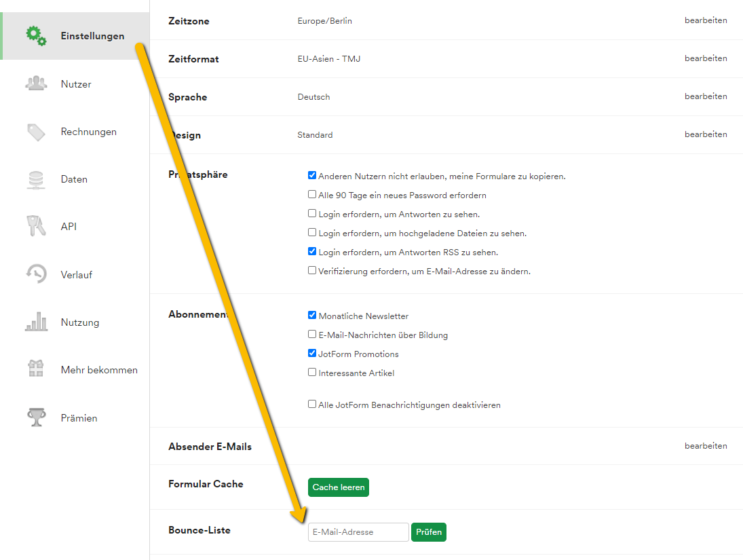This screenshot has width=743, height=560.
Task: Check Alle JotForm Benachrichtigungen deaktivieren
Action: click(x=312, y=405)
